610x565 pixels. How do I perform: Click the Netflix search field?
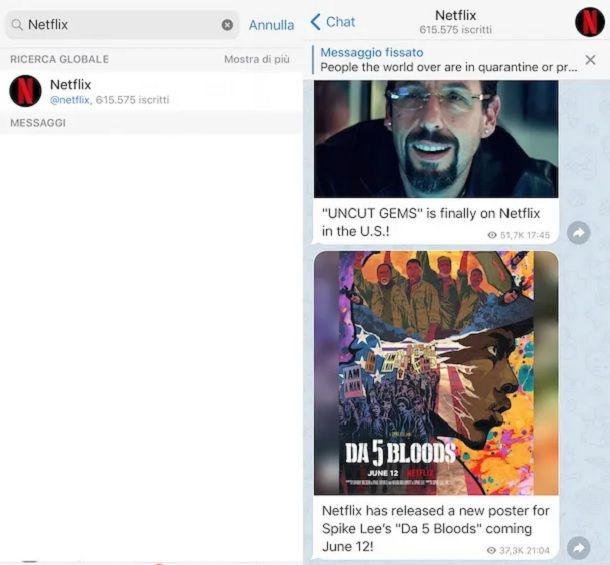click(122, 25)
